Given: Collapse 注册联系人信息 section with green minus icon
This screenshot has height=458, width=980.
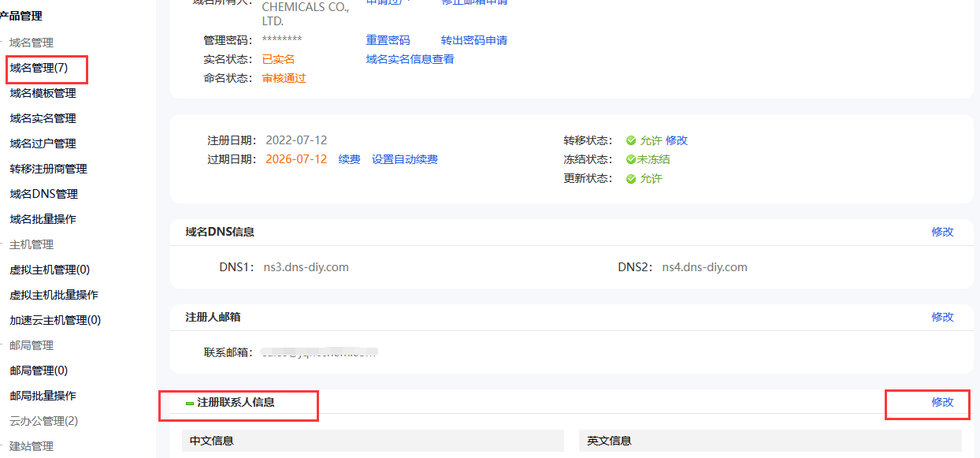Looking at the screenshot, I should [189, 403].
